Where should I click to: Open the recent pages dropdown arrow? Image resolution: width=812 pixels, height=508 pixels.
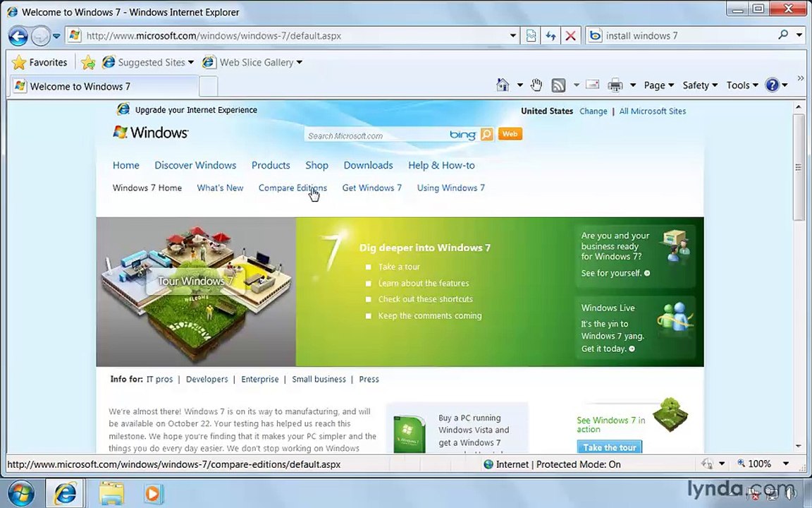pos(56,36)
